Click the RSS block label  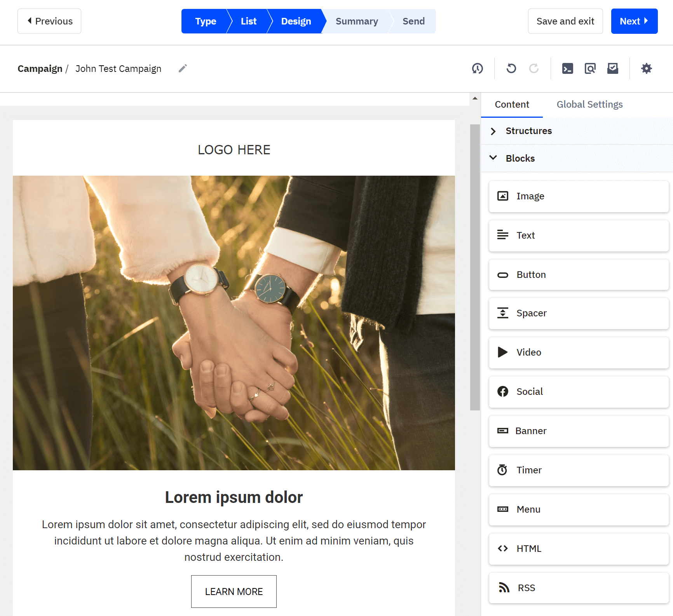click(x=527, y=588)
